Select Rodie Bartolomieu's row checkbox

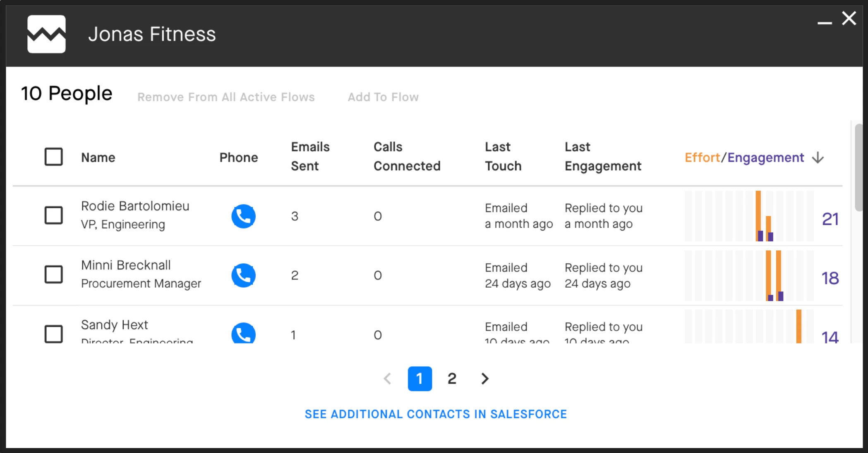point(54,215)
